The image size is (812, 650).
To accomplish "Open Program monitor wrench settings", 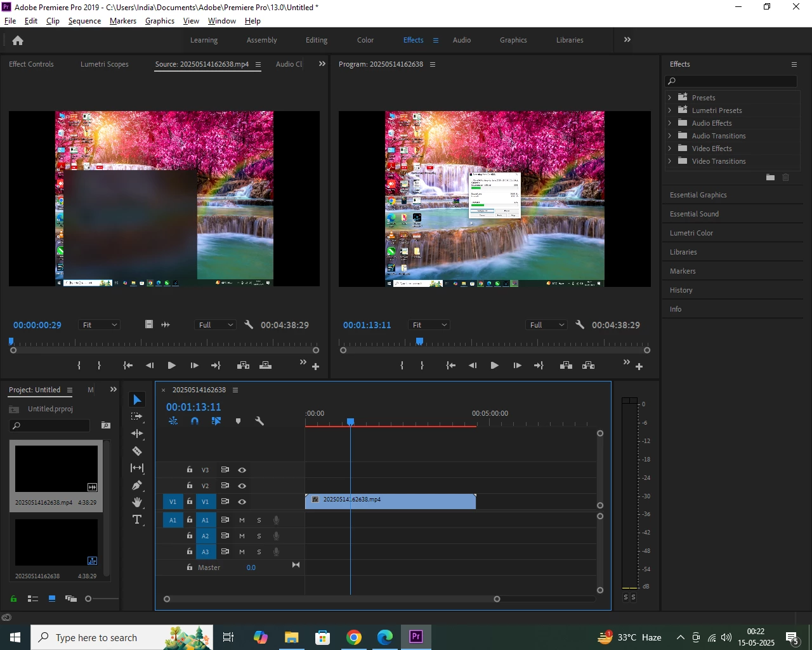I will (x=580, y=324).
